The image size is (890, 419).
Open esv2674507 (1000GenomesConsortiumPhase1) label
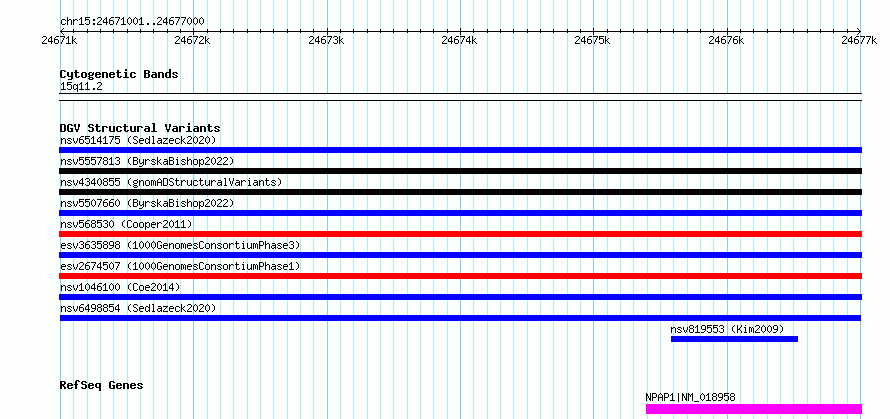[180, 266]
